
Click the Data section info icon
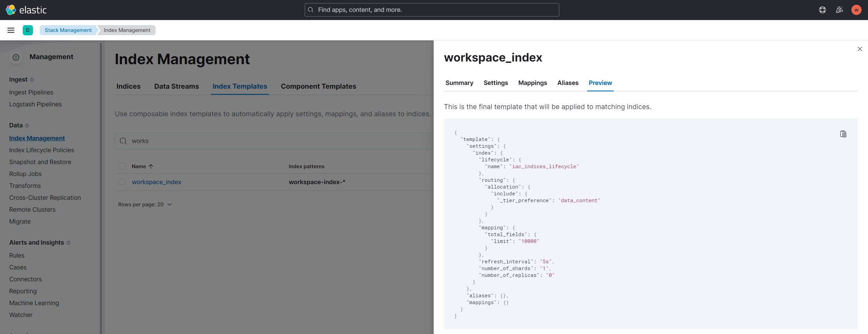click(27, 125)
